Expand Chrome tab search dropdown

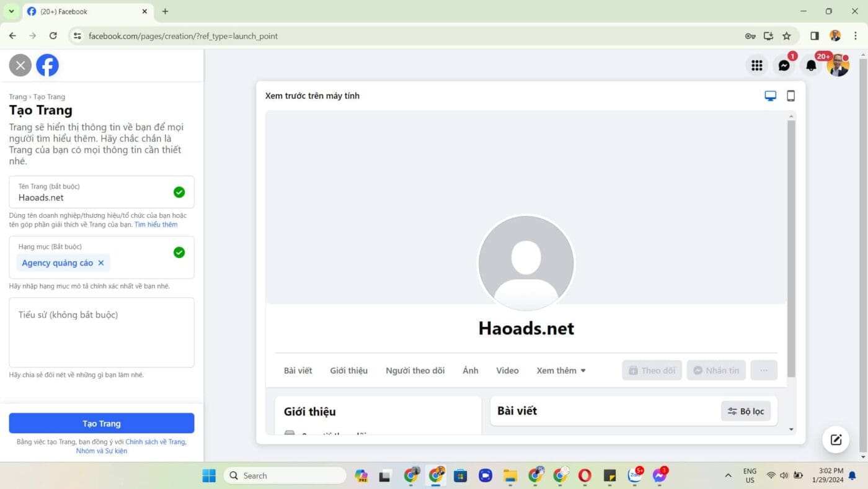(11, 11)
